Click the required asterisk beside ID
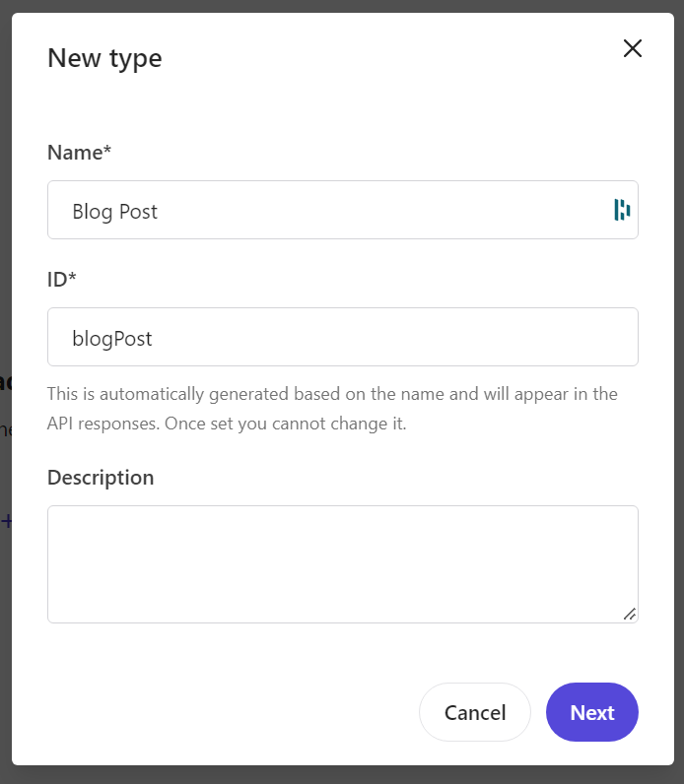This screenshot has width=684, height=784. (72, 280)
